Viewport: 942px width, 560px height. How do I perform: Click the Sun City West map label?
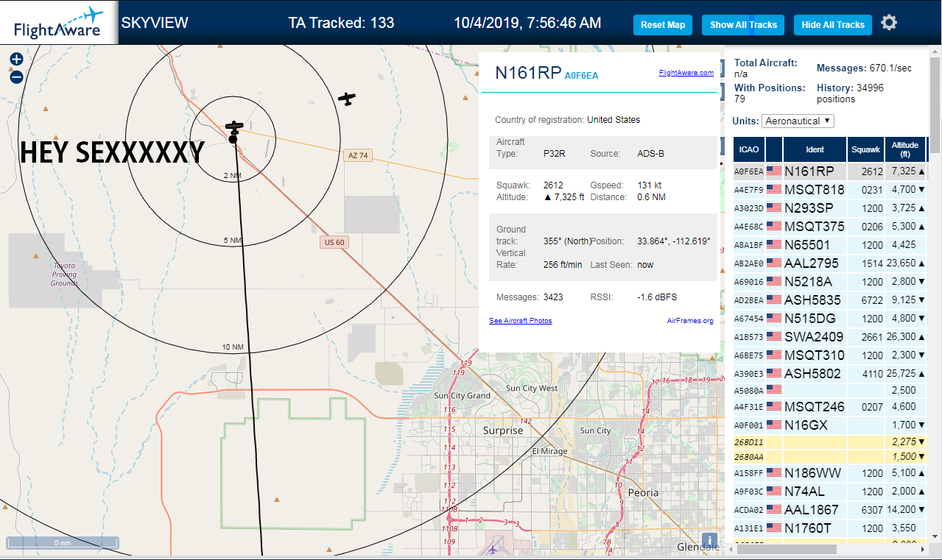[x=532, y=388]
